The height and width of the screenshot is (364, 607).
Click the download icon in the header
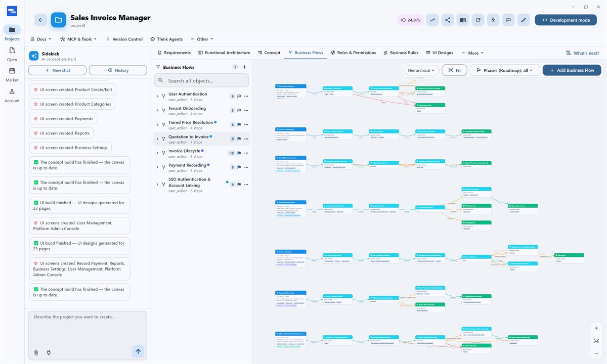click(x=493, y=20)
